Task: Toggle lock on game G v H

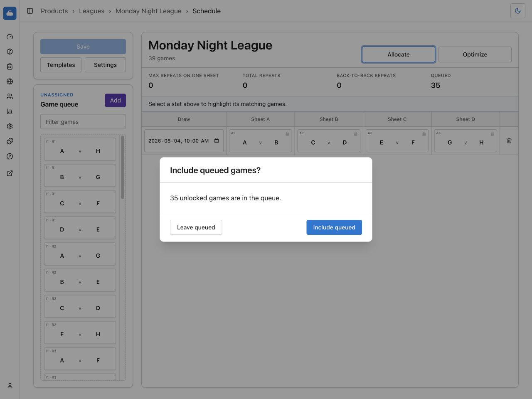Action: (x=493, y=134)
